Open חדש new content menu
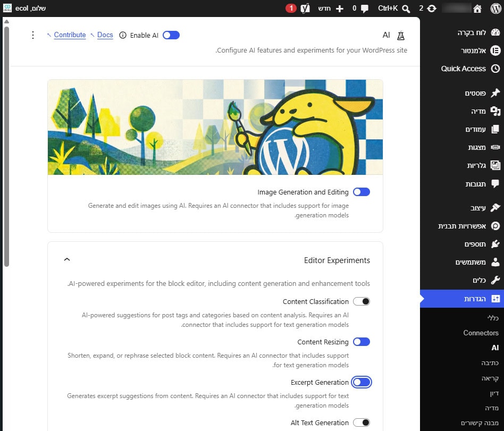 (x=324, y=9)
